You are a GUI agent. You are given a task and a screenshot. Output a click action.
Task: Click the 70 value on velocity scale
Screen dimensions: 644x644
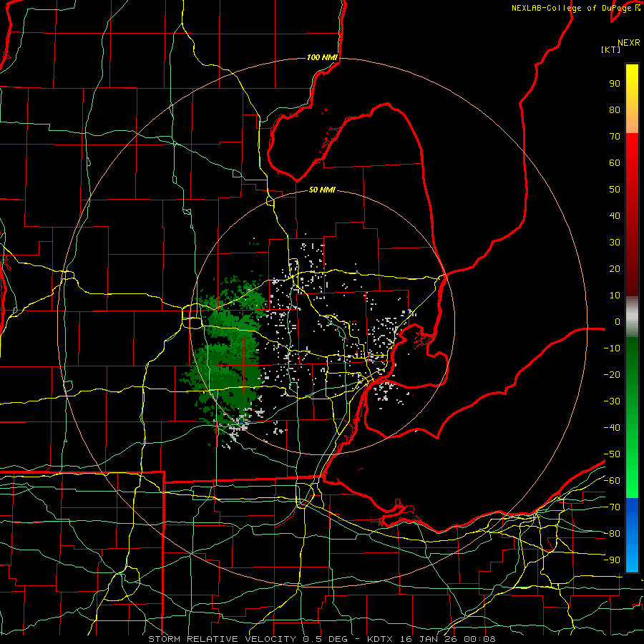click(x=615, y=137)
